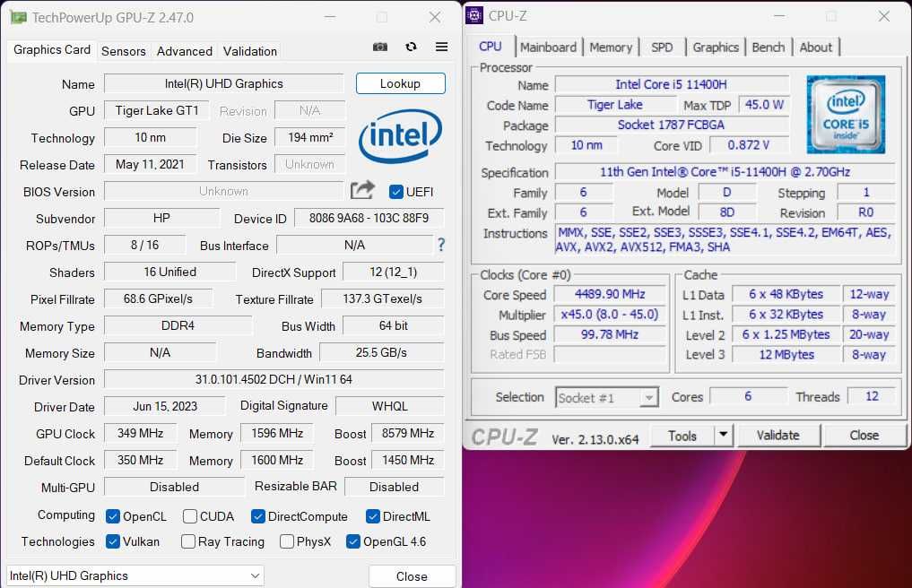Toggle the PhysX checkbox
This screenshot has width=912, height=588.
point(287,541)
